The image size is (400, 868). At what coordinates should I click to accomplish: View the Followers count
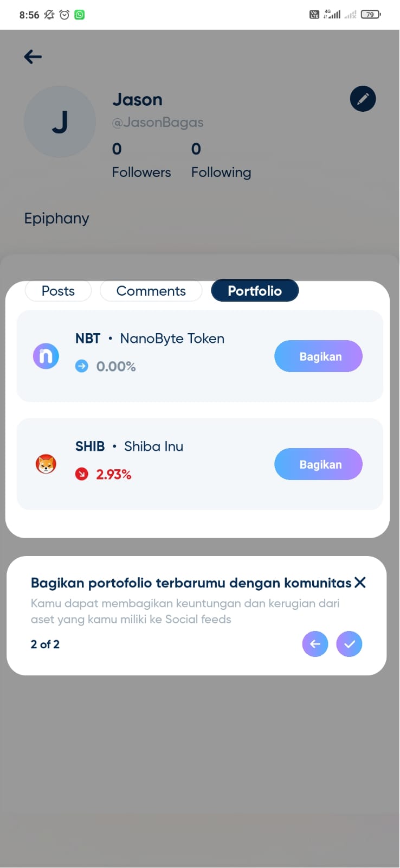click(141, 160)
